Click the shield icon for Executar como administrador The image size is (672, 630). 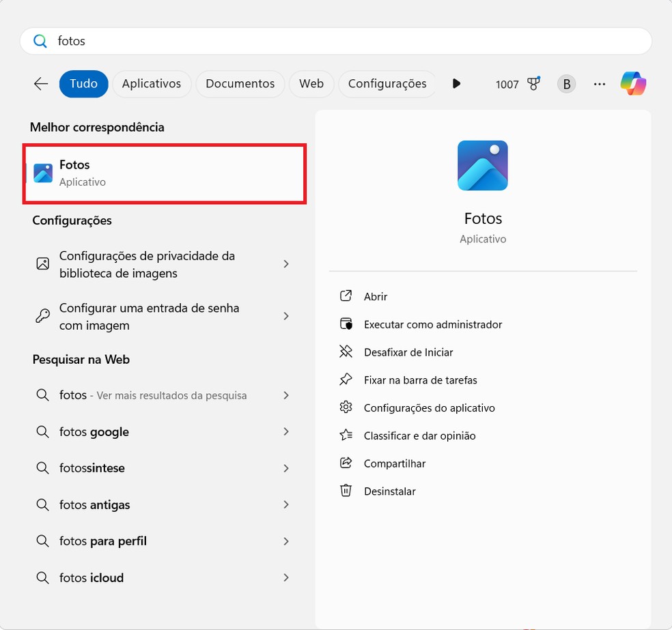pyautogui.click(x=346, y=324)
